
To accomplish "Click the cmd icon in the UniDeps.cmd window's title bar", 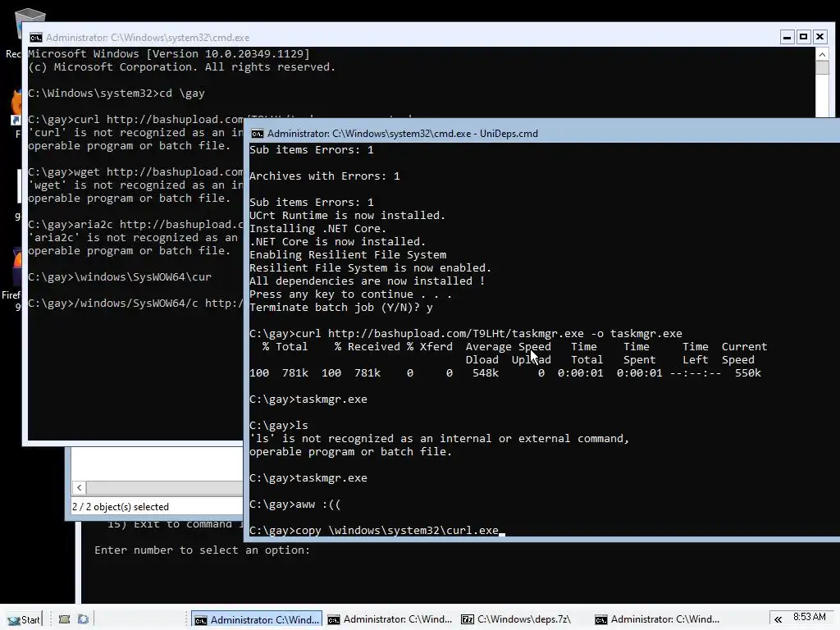I will point(257,134).
